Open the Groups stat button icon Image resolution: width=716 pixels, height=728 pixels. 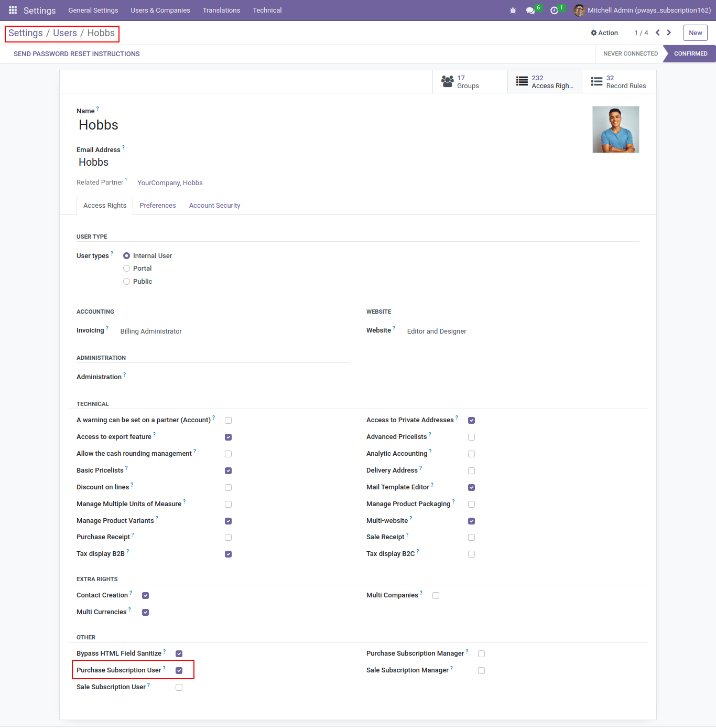[448, 81]
